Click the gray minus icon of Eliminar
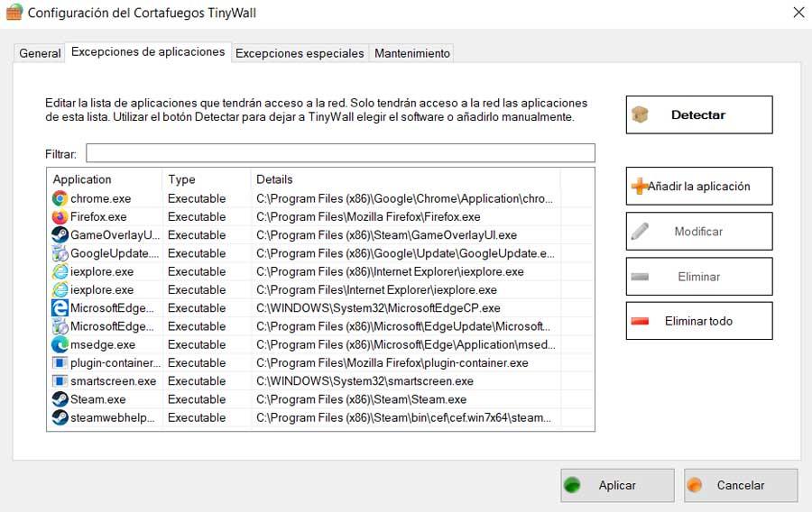Screen dimensions: 812x512 click(x=640, y=277)
